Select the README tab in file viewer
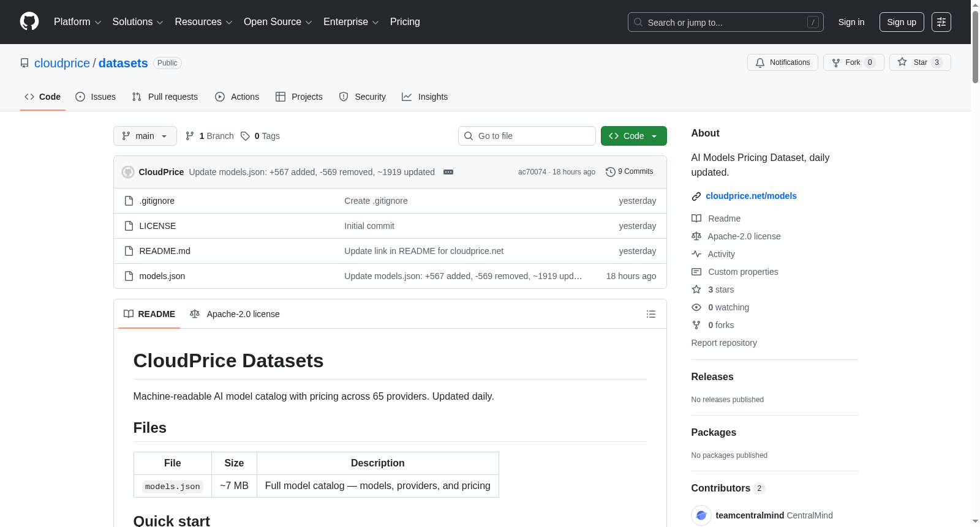980x527 pixels. click(x=149, y=314)
